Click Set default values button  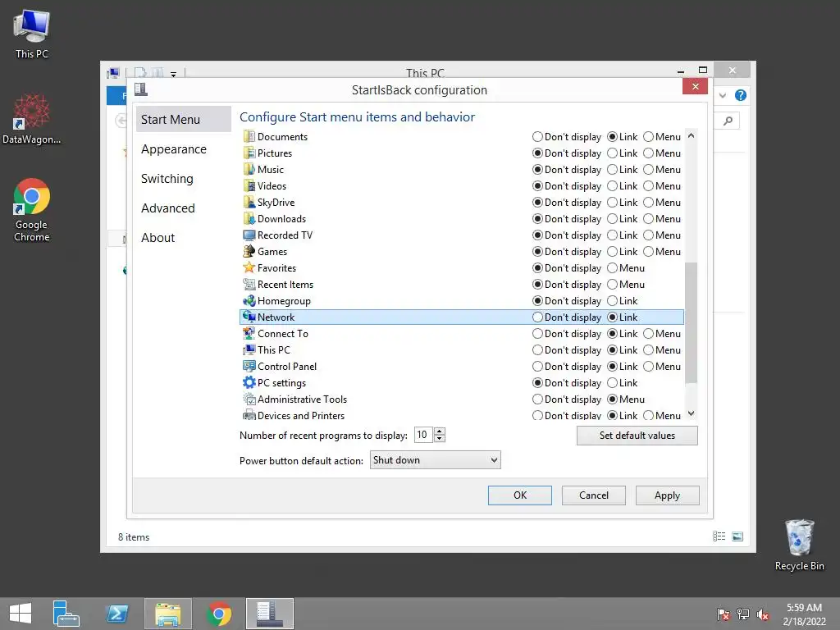click(637, 435)
